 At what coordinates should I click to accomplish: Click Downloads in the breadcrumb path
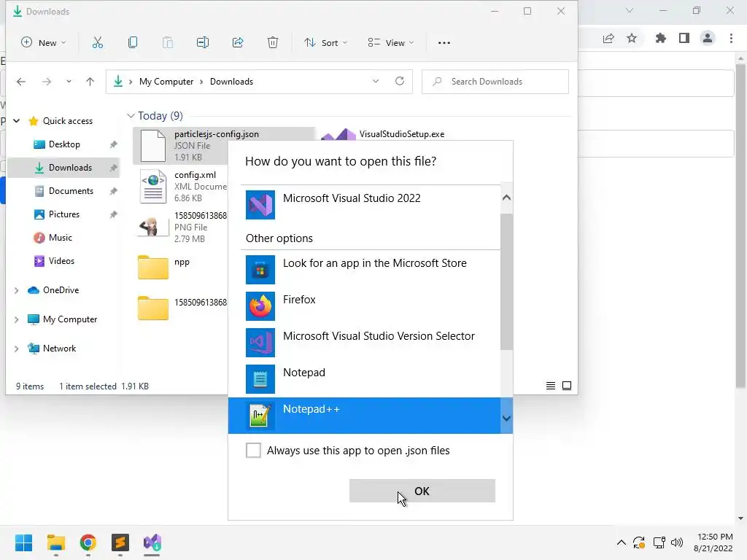pyautogui.click(x=231, y=82)
